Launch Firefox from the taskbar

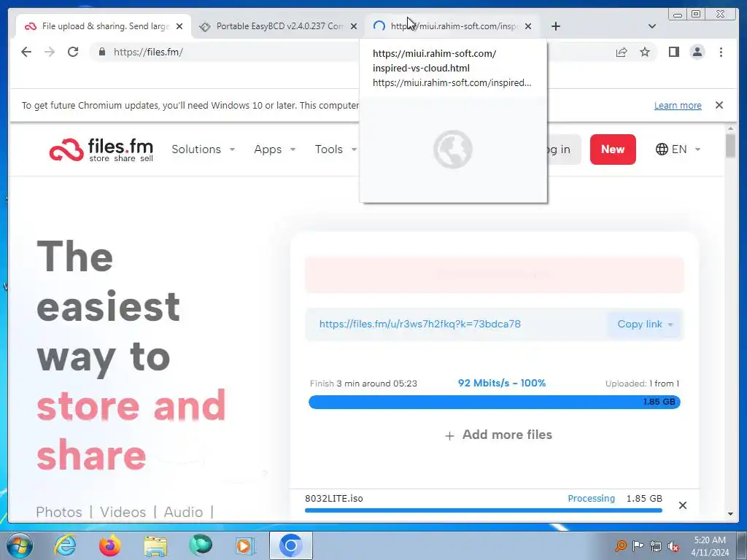pyautogui.click(x=109, y=545)
